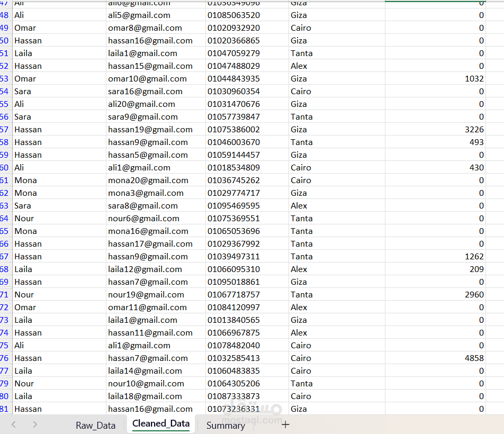Select omar11@gmail.com cell

coord(156,308)
